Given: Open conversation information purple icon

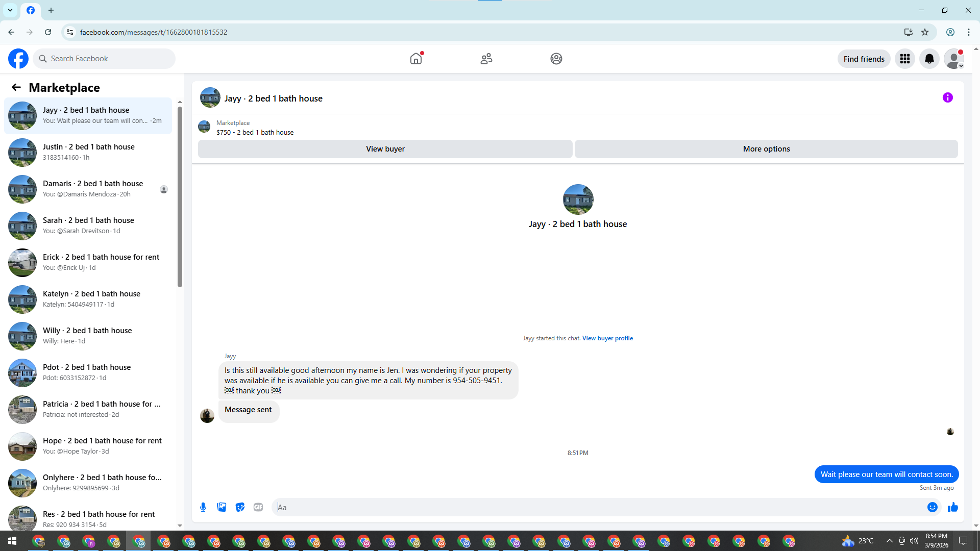Looking at the screenshot, I should point(947,97).
